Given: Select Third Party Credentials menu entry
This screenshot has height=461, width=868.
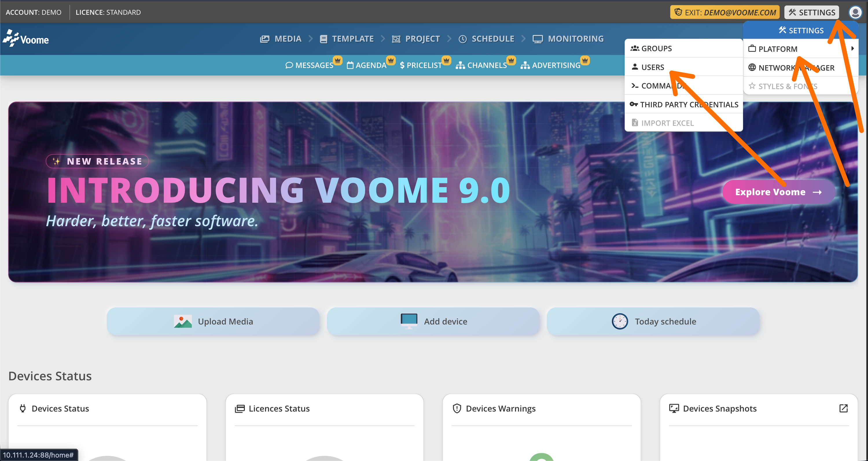Looking at the screenshot, I should (683, 104).
